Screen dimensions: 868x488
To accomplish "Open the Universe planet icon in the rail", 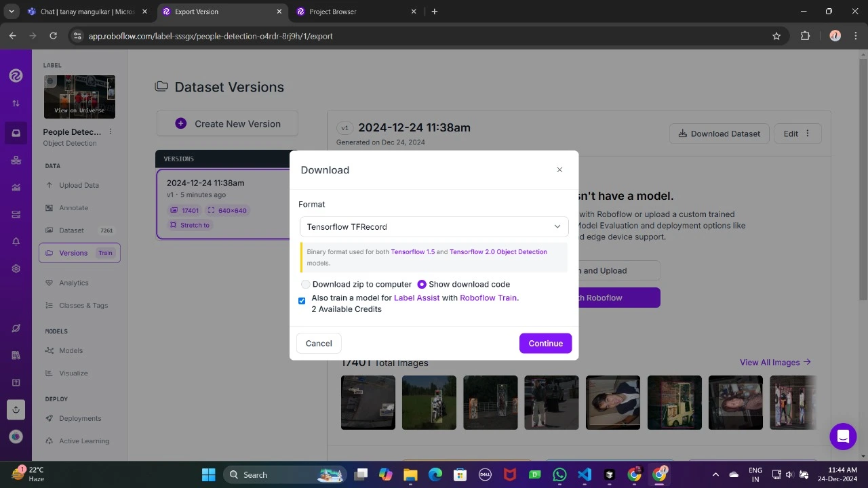I will click(16, 329).
